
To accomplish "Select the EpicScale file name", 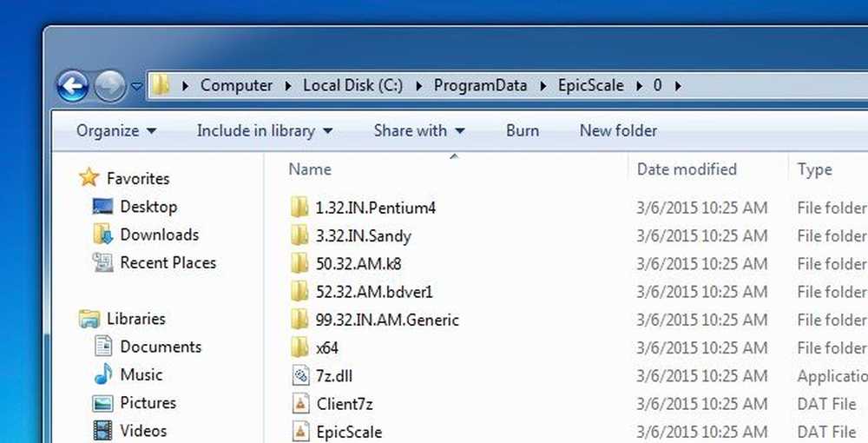I will [x=349, y=432].
